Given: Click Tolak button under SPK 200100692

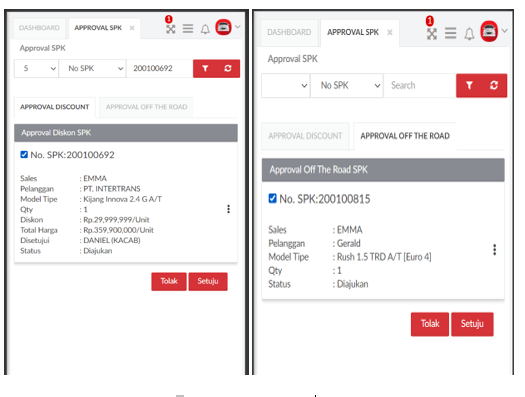Looking at the screenshot, I should point(169,281).
